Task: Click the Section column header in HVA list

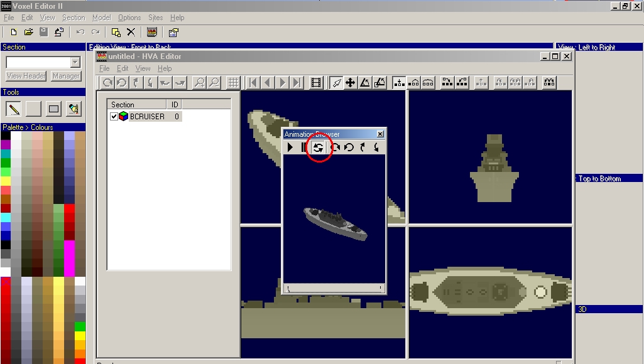Action: coord(137,105)
